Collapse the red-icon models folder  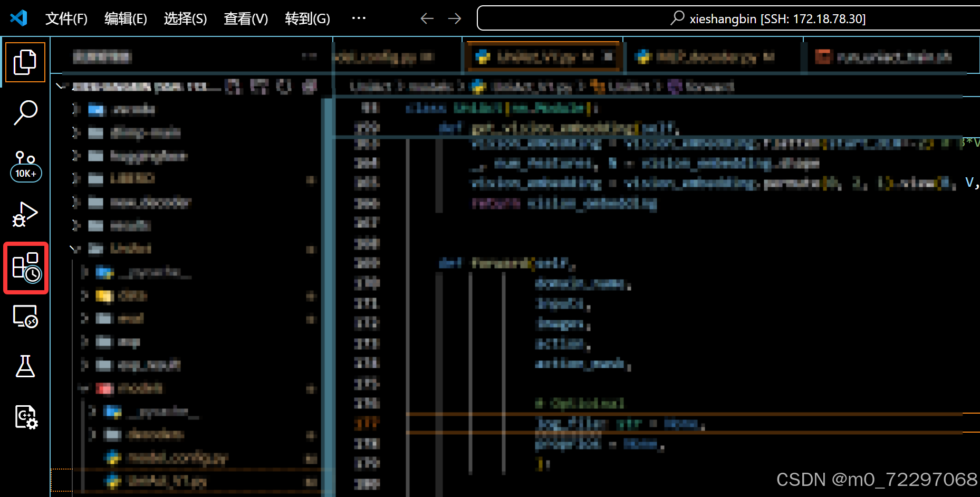point(83,389)
